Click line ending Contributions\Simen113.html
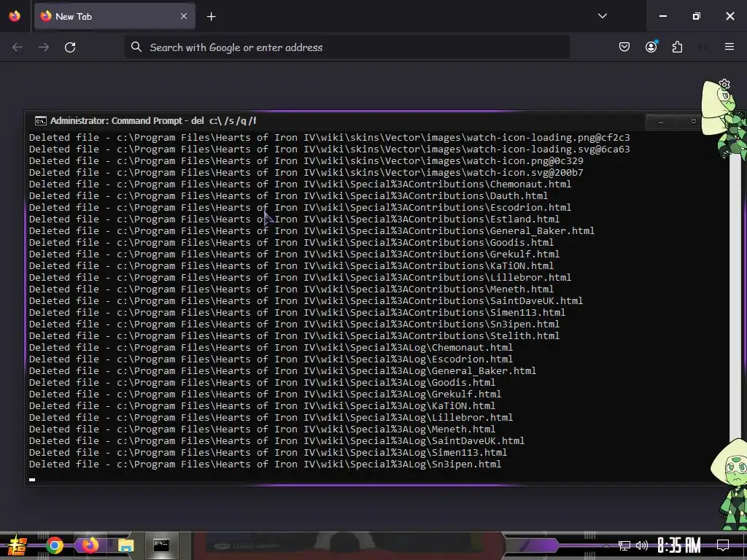The image size is (747, 560). [x=298, y=312]
